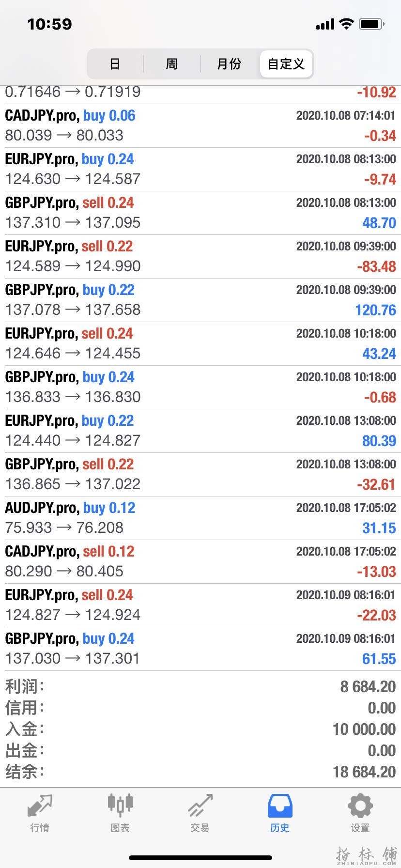
Task: Switch to the 日 period tab
Action: (x=115, y=64)
